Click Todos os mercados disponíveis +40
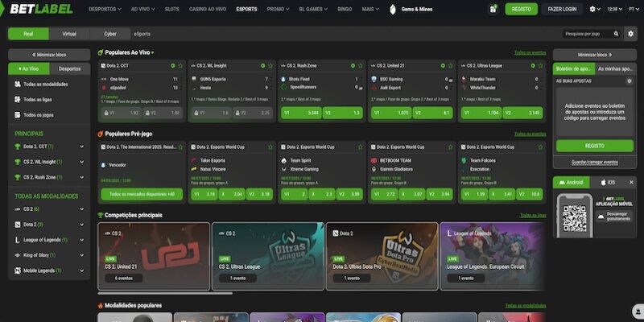The width and height of the screenshot is (644, 322). coord(142,194)
